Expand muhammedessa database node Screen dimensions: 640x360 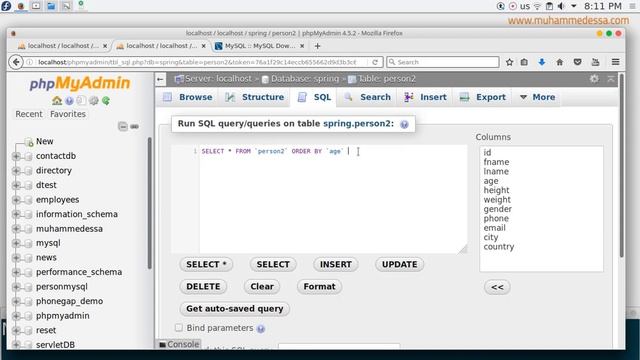pos(16,229)
